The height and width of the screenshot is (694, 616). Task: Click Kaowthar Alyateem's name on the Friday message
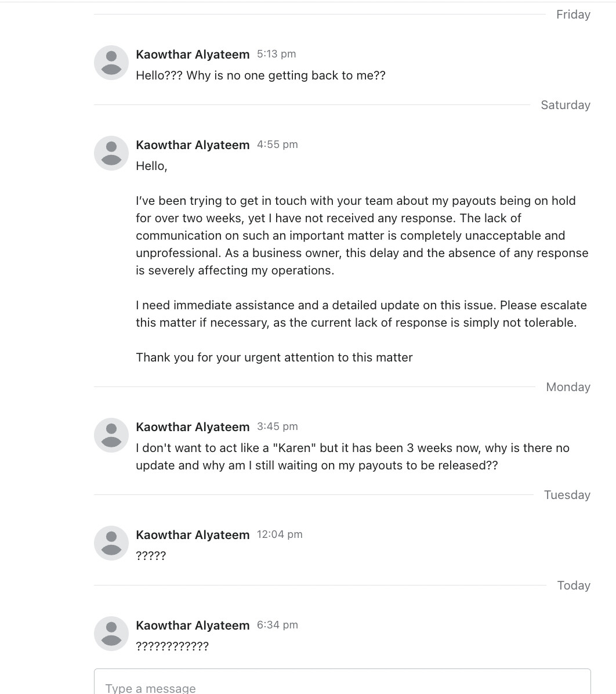pos(193,55)
